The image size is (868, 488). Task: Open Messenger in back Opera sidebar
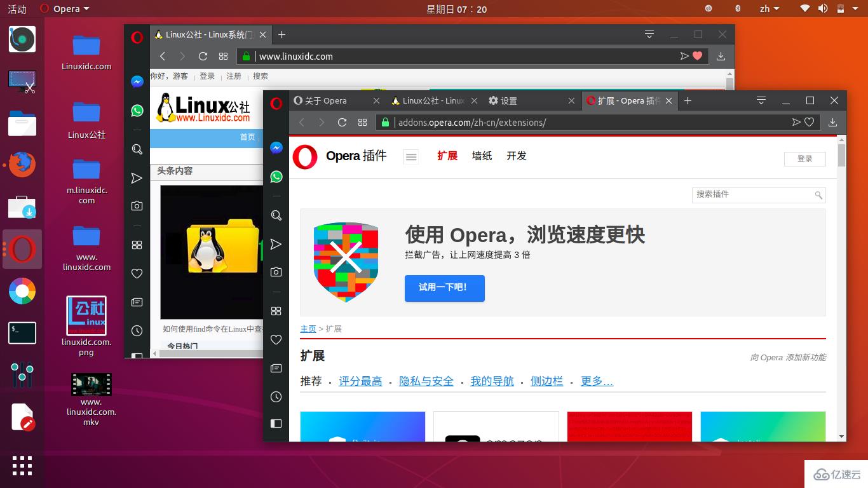click(x=137, y=81)
